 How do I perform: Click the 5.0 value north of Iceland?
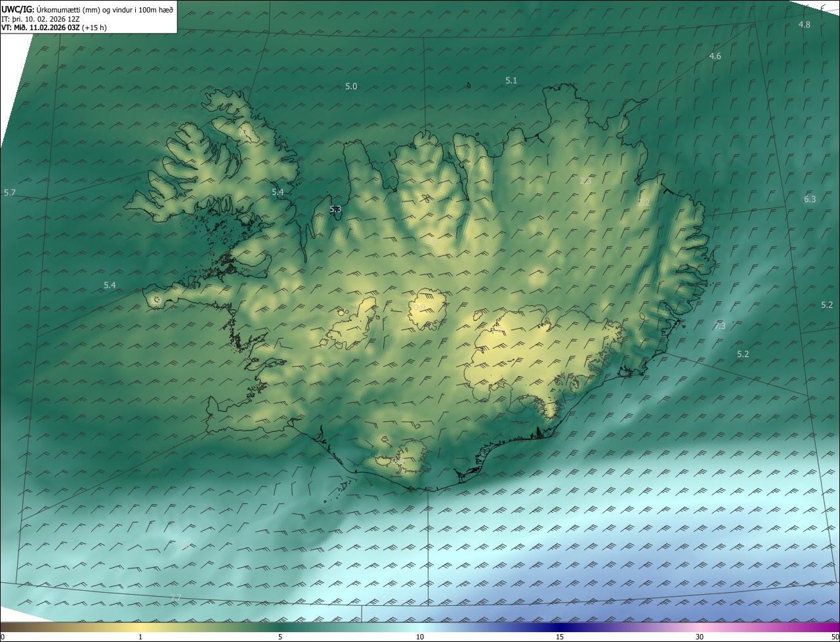pyautogui.click(x=351, y=87)
